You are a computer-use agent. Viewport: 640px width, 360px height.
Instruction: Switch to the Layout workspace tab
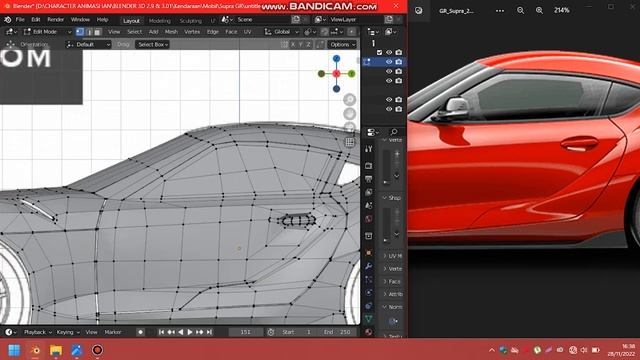coord(131,20)
